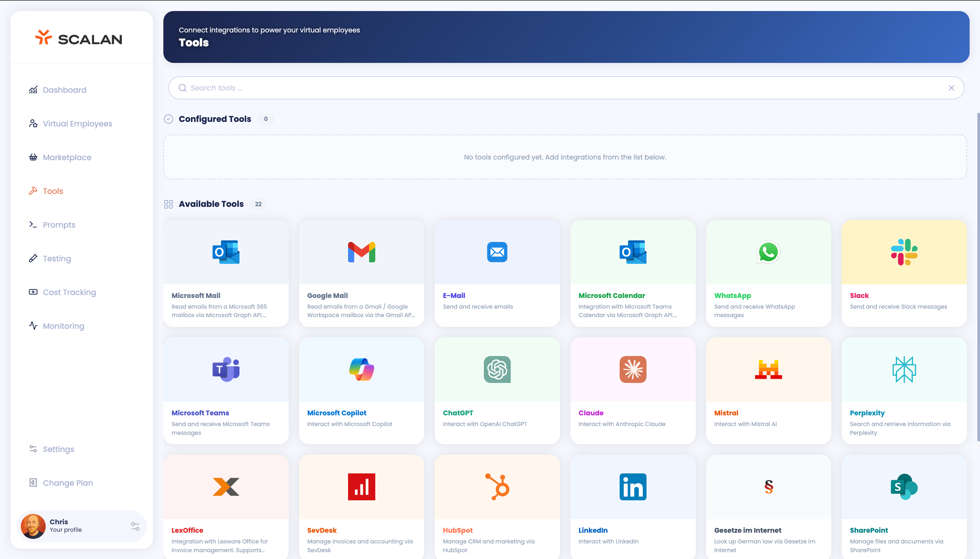This screenshot has height=559, width=980.
Task: Clear the search field with the X
Action: coord(951,88)
